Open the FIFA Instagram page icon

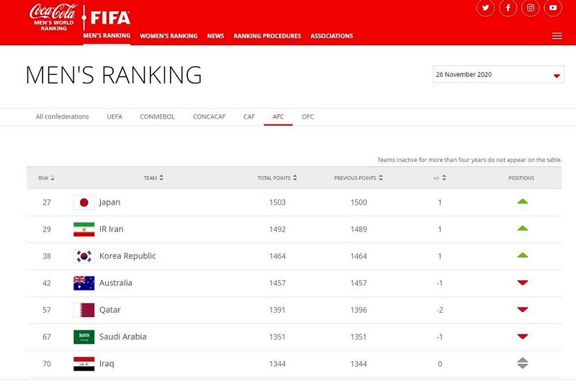[531, 8]
